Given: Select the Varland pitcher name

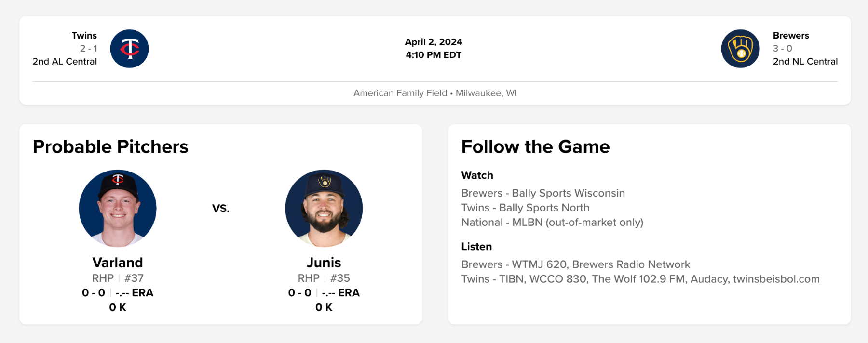Looking at the screenshot, I should point(118,263).
